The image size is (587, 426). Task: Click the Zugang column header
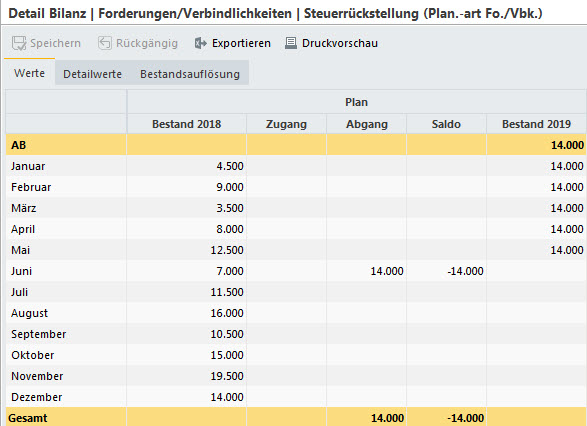point(286,124)
